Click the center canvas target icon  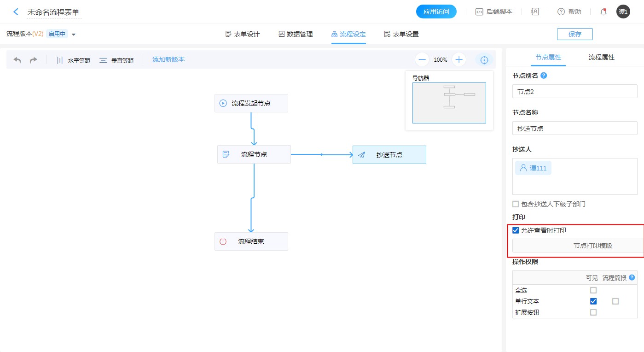click(x=484, y=60)
